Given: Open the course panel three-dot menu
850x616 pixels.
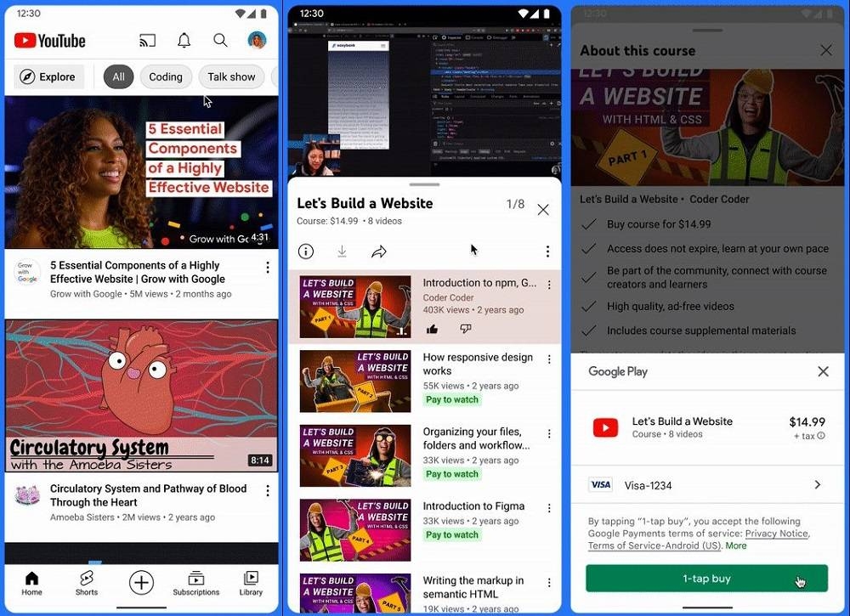Looking at the screenshot, I should (547, 251).
